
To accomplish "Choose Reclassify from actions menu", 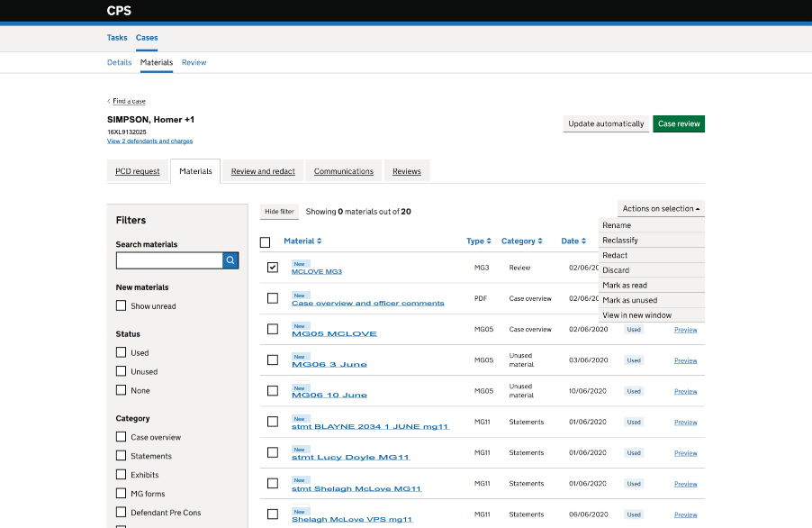I will click(x=652, y=241).
